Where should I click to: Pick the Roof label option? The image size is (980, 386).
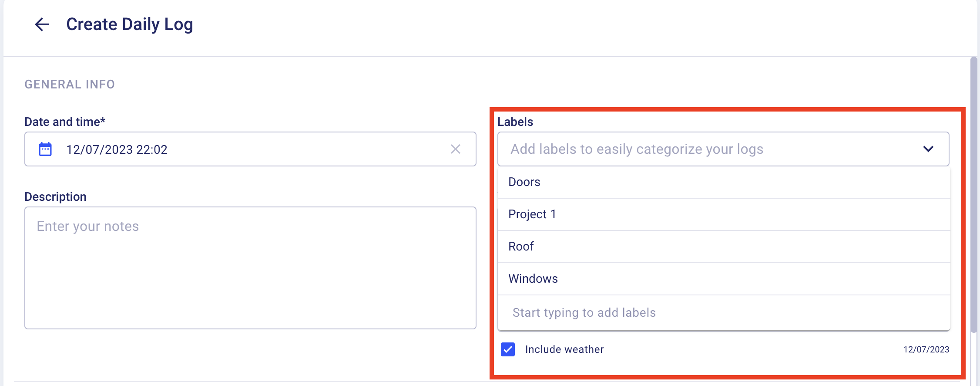click(x=724, y=247)
